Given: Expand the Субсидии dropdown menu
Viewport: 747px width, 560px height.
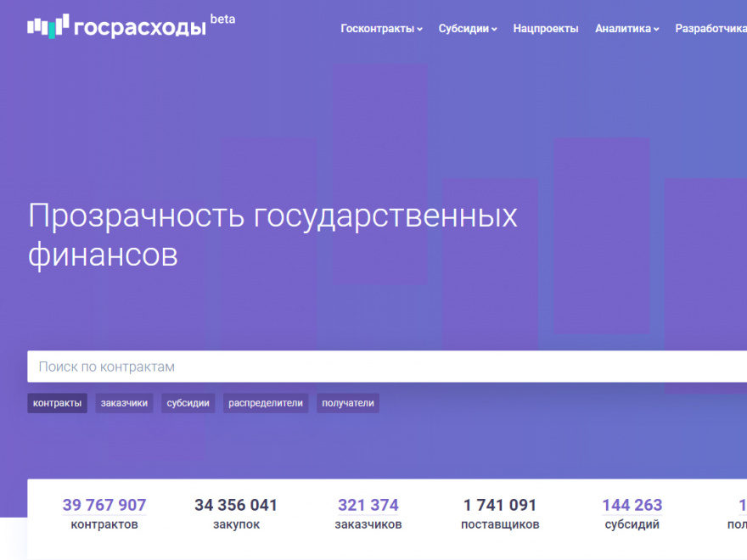Looking at the screenshot, I should [468, 29].
